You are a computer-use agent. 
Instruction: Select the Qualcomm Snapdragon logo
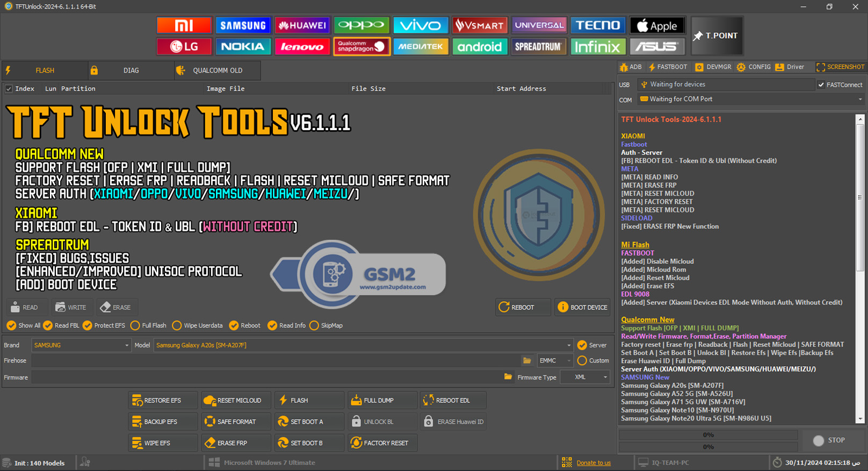click(361, 47)
